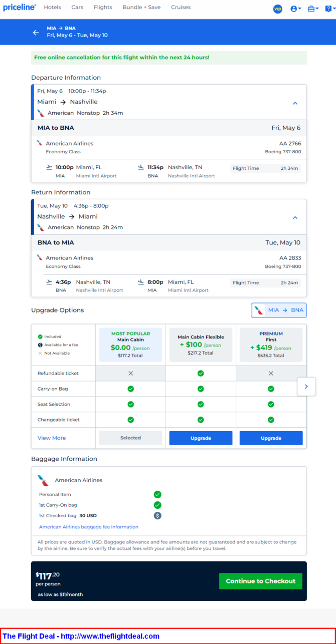
Task: Open the user account profile menu
Action: 296,9
